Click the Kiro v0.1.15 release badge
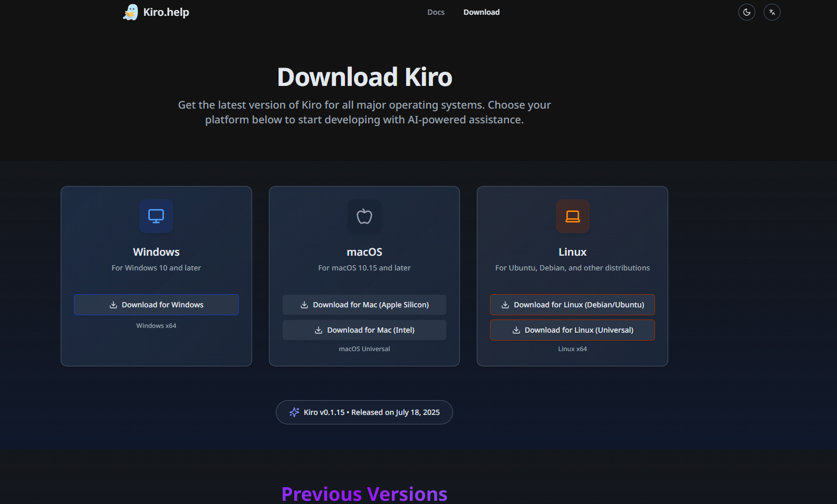Screen dimensions: 837x504 (364, 412)
